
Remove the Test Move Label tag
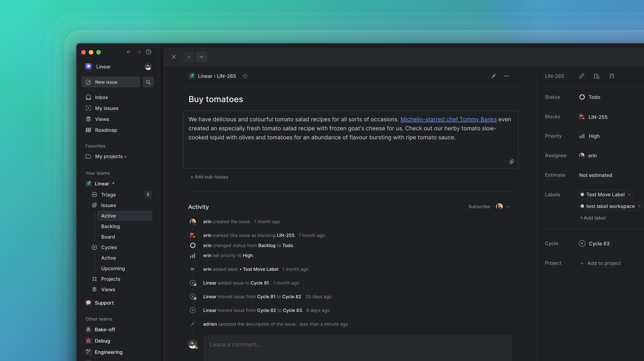click(629, 194)
